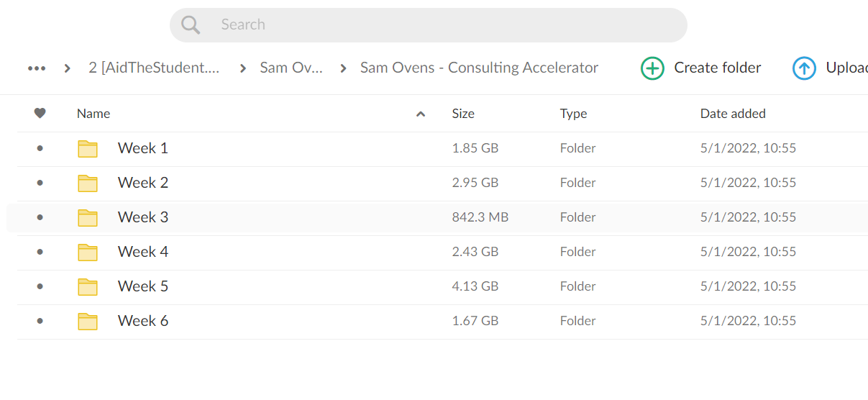Screen dimensions: 868x400
Task: Click the blue Upload arrow icon
Action: pyautogui.click(x=804, y=68)
